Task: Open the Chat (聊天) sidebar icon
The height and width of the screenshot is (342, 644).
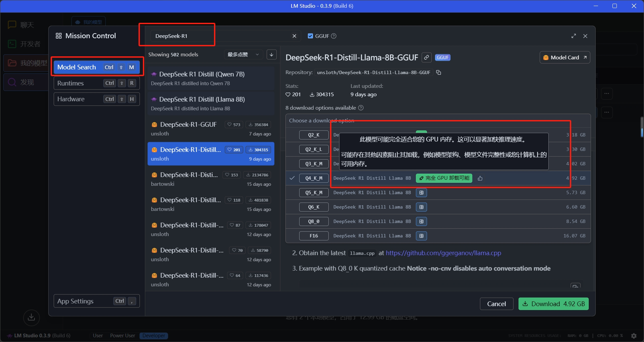Action: 12,25
